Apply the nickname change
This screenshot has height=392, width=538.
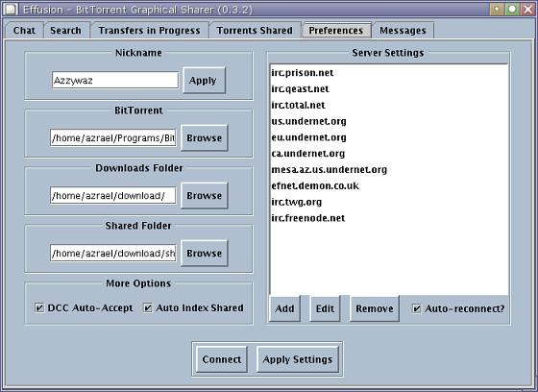[204, 81]
